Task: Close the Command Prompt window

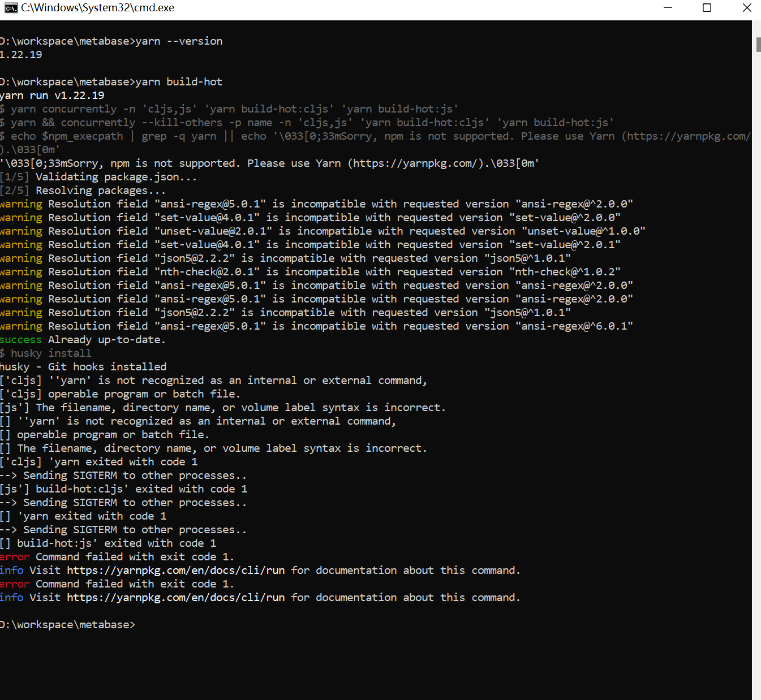Action: [x=746, y=7]
